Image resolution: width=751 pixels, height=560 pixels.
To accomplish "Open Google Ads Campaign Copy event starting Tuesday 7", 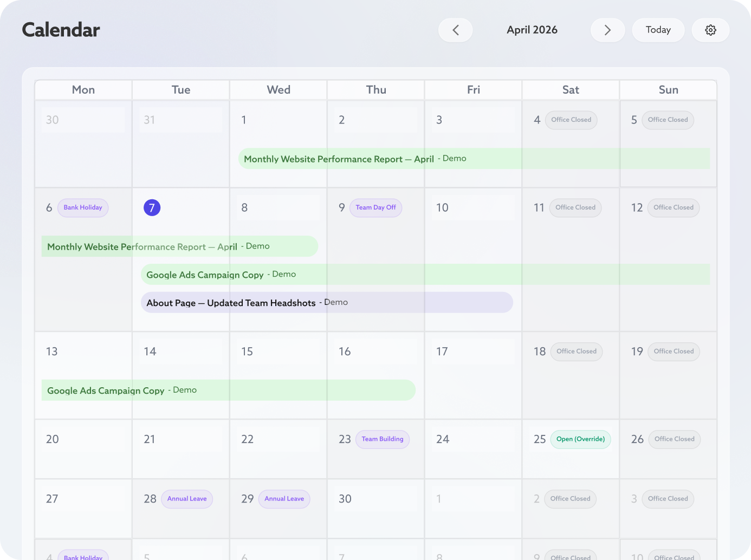I will [x=425, y=275].
